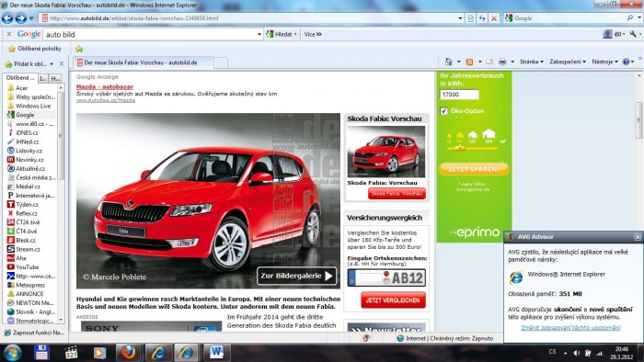Image resolution: width=644 pixels, height=362 pixels.
Task: Click the Google search box at top right
Action: pos(569,18)
